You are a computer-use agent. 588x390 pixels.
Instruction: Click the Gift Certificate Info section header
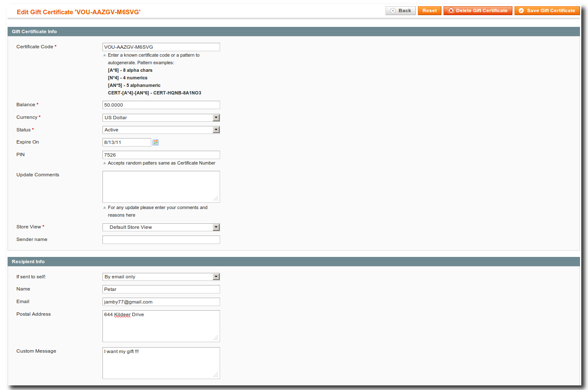(x=294, y=31)
